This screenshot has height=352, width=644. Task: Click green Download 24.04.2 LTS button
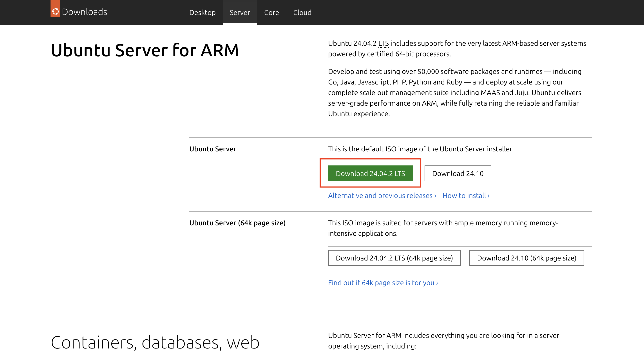coord(370,173)
